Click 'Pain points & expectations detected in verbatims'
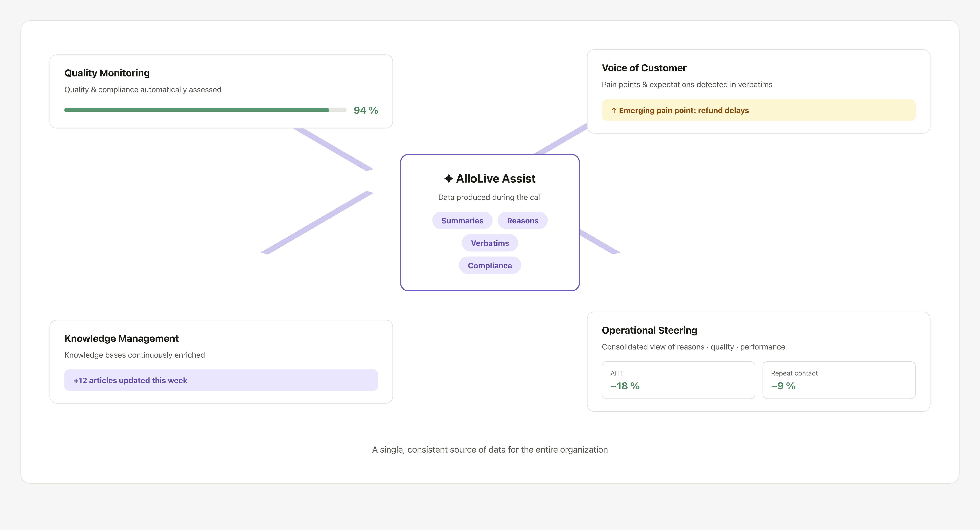This screenshot has height=530, width=980. point(687,84)
